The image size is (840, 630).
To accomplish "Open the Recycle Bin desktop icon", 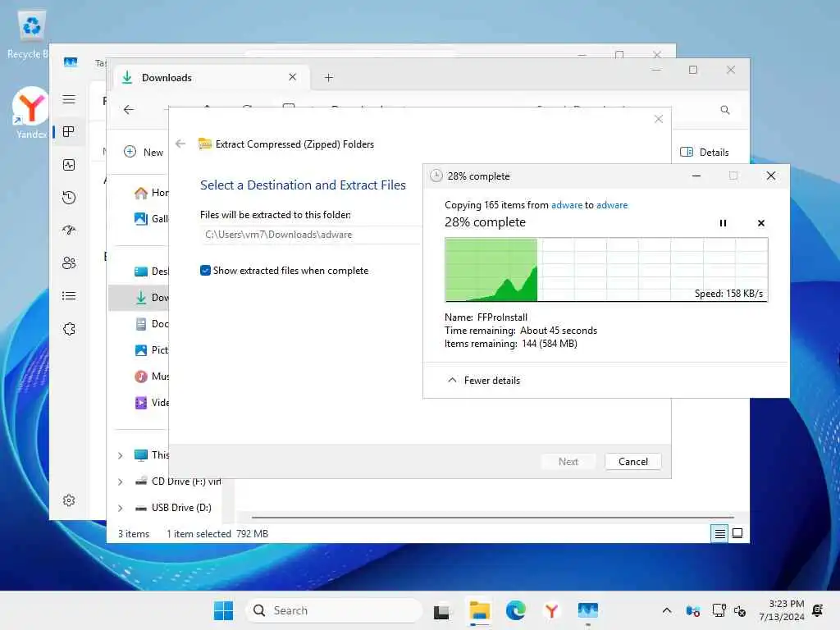I will tap(29, 34).
